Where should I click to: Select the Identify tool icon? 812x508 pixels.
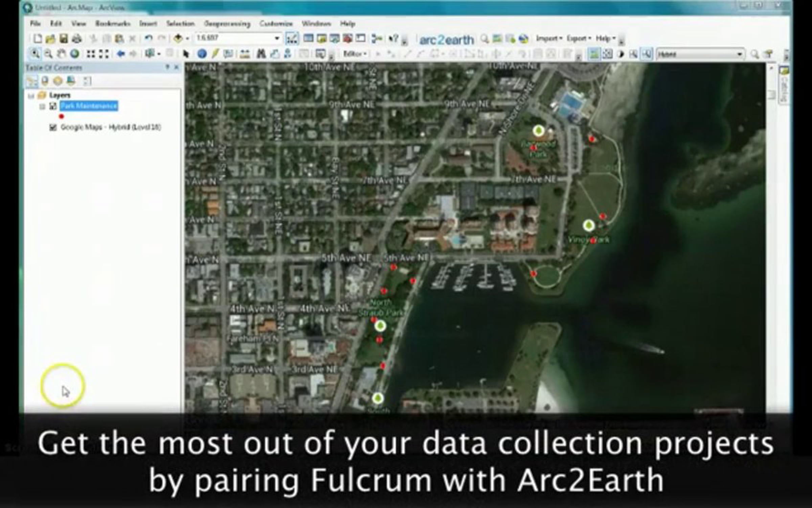pyautogui.click(x=202, y=54)
